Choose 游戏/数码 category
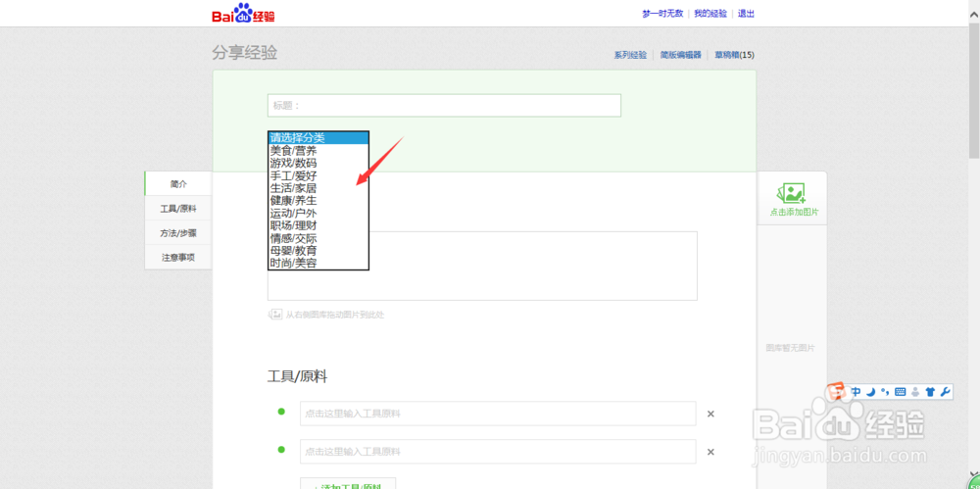Viewport: 980px width, 489px height. pyautogui.click(x=318, y=164)
